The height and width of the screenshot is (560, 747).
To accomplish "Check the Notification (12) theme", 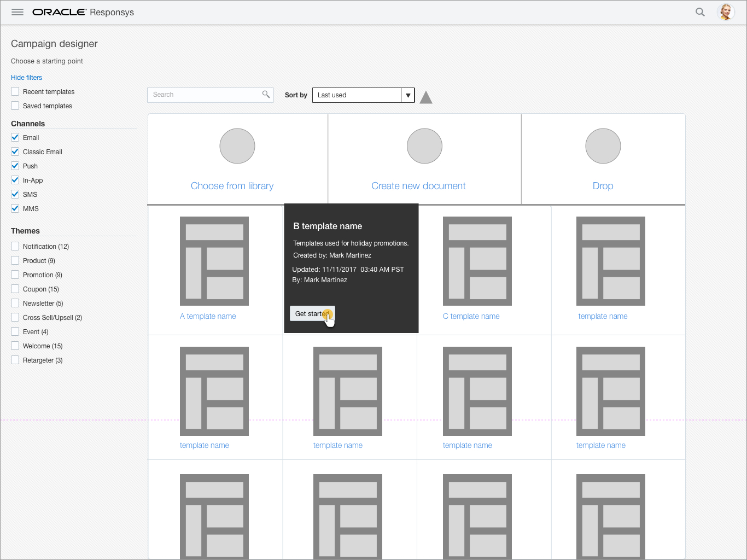I will tap(15, 246).
